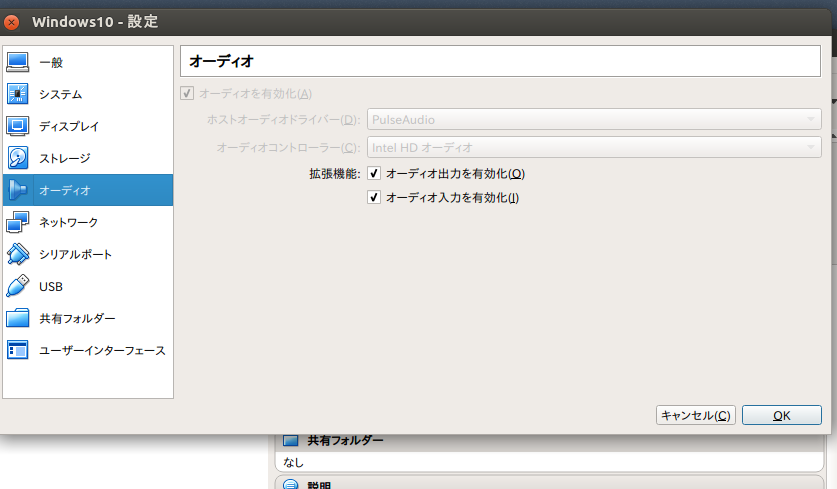The width and height of the screenshot is (837, 489).
Task: Open the PulseAudio host driver dropdown
Action: 594,119
